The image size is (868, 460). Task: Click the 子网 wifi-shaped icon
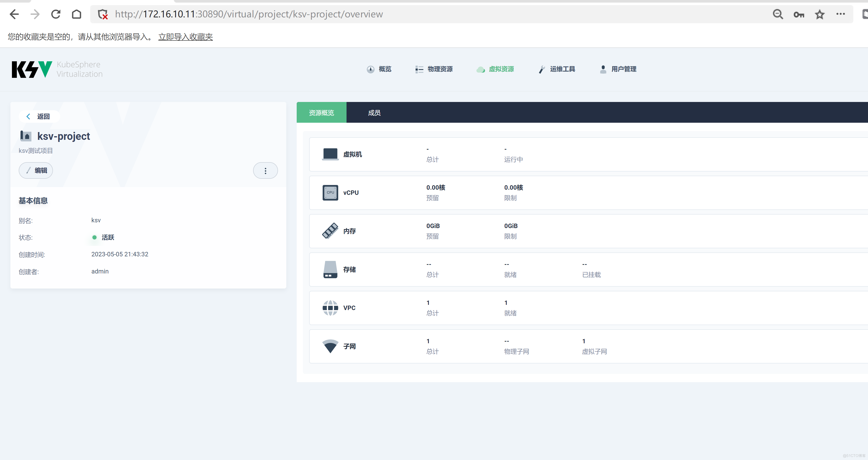(x=330, y=346)
